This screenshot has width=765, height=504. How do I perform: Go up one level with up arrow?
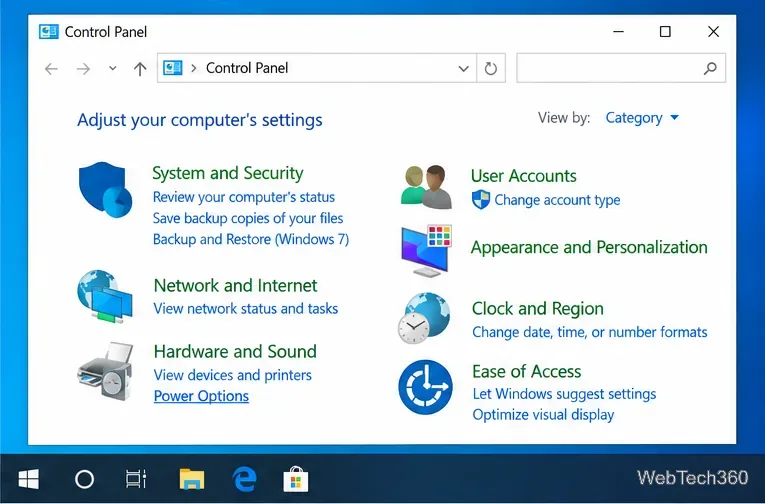click(x=140, y=69)
